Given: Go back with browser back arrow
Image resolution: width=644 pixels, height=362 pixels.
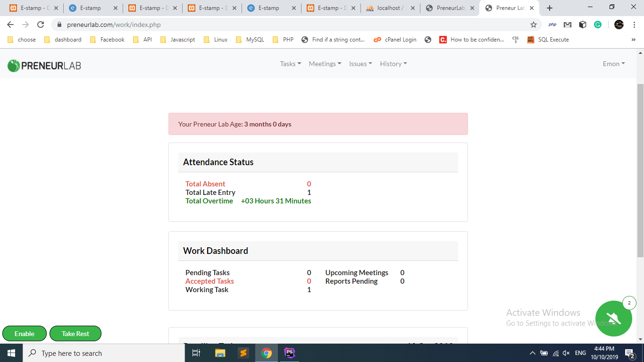Looking at the screenshot, I should pyautogui.click(x=10, y=25).
